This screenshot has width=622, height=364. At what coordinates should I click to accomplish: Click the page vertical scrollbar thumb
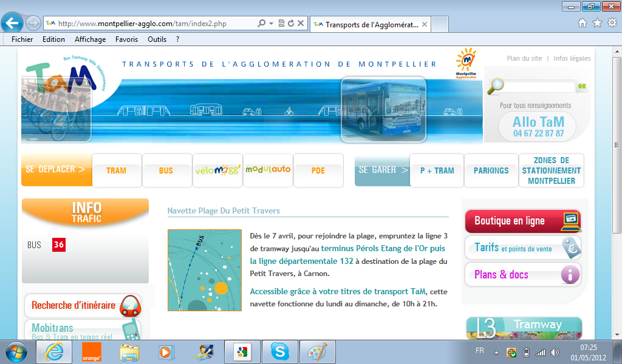tap(617, 146)
